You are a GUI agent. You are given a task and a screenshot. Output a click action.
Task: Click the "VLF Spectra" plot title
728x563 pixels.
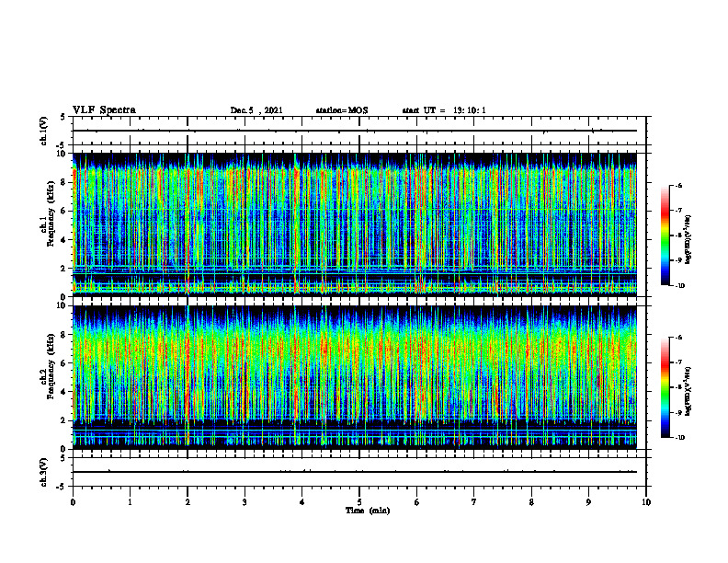click(x=104, y=110)
